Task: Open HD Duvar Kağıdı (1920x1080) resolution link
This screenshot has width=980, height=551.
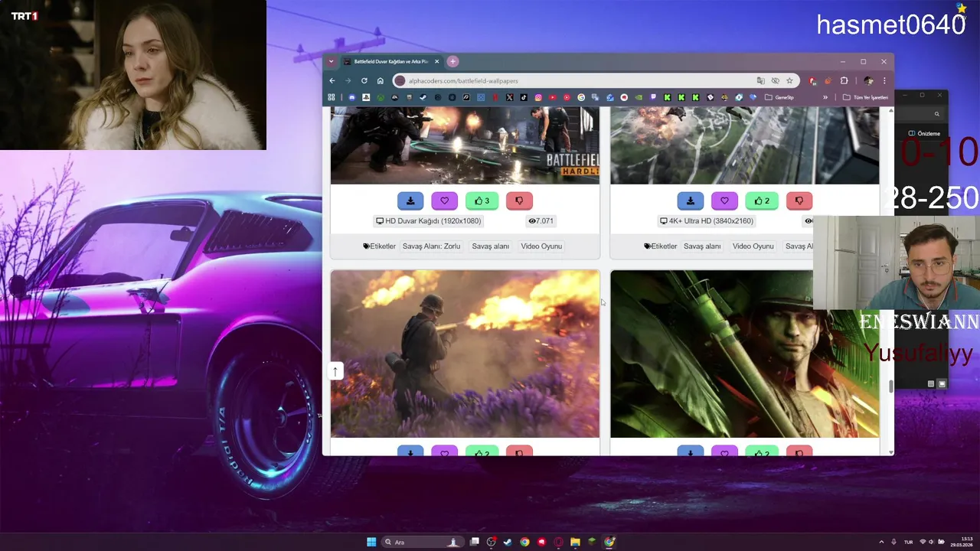Action: (429, 221)
